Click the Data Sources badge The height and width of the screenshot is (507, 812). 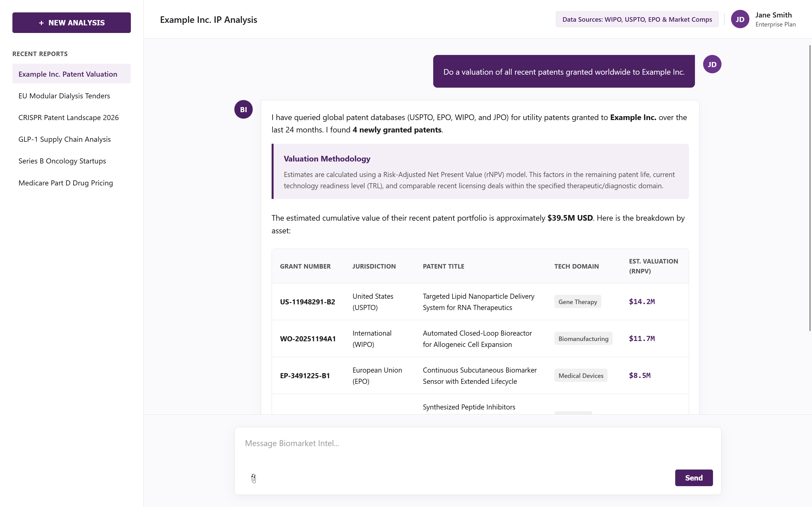[637, 19]
